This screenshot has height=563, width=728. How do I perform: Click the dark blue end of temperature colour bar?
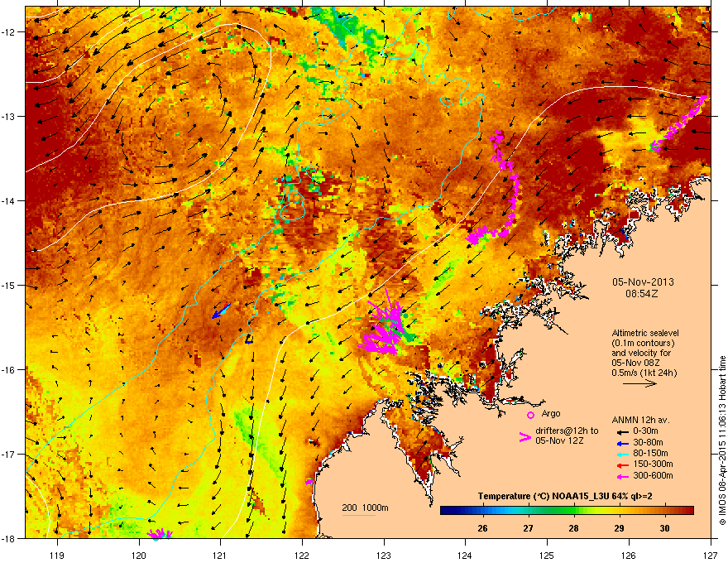pos(444,511)
